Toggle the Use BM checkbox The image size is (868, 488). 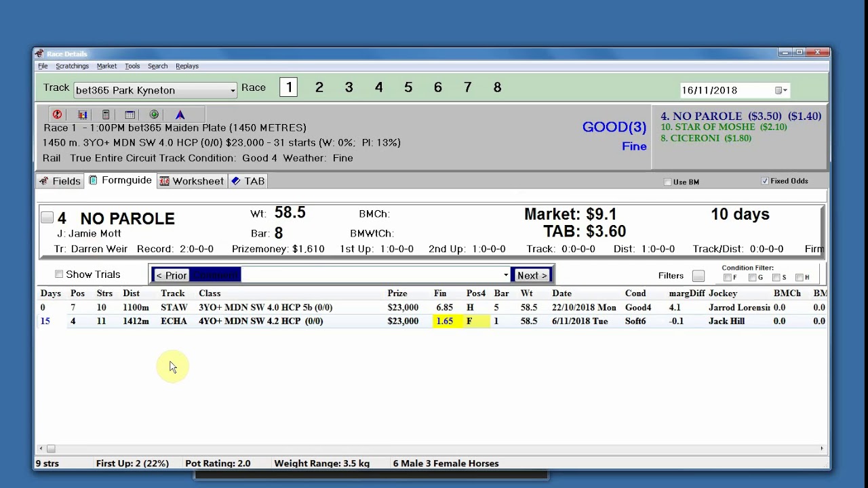[668, 182]
